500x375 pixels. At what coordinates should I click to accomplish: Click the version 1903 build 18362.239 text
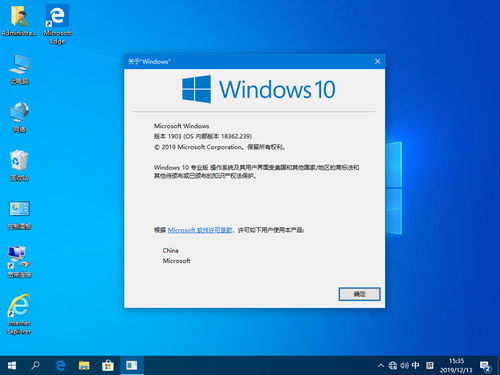pos(203,136)
